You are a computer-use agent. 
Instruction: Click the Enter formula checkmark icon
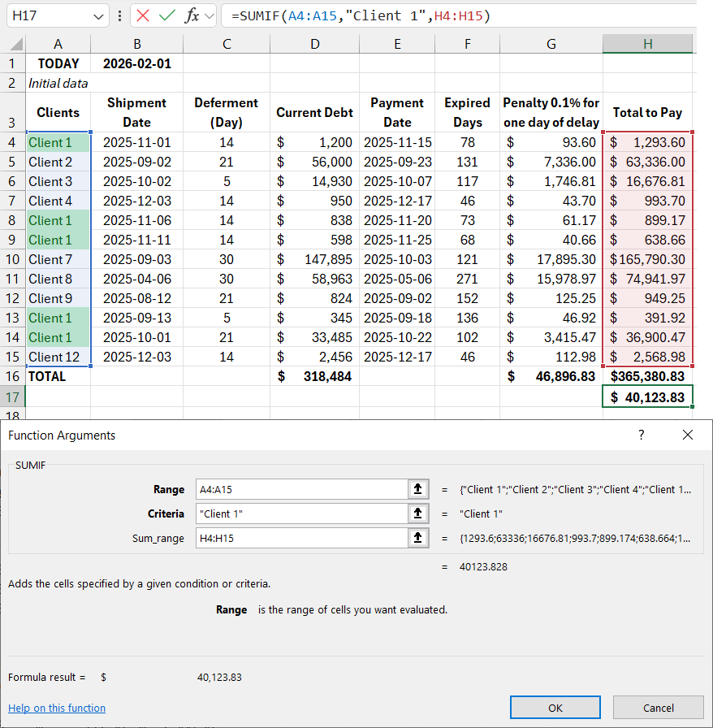(167, 15)
